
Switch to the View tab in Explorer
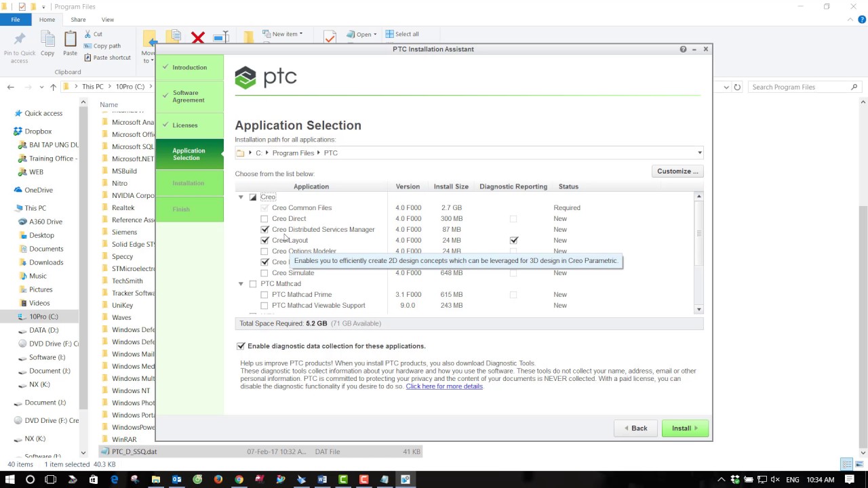pyautogui.click(x=108, y=20)
